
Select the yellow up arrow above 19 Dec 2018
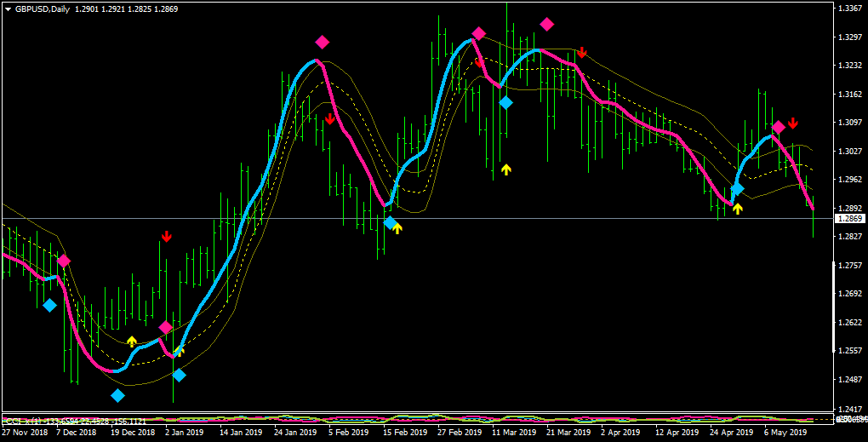coord(131,342)
